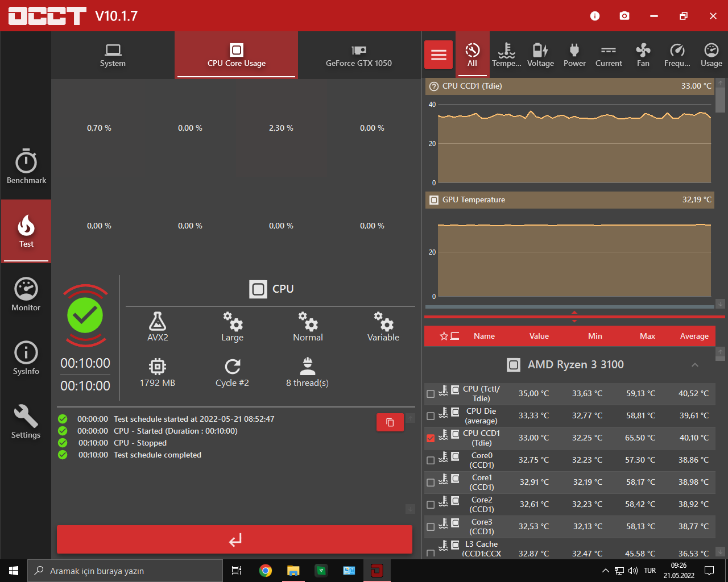Click the chip icon in CPU Die (average) row
The width and height of the screenshot is (728, 582).
click(x=455, y=411)
